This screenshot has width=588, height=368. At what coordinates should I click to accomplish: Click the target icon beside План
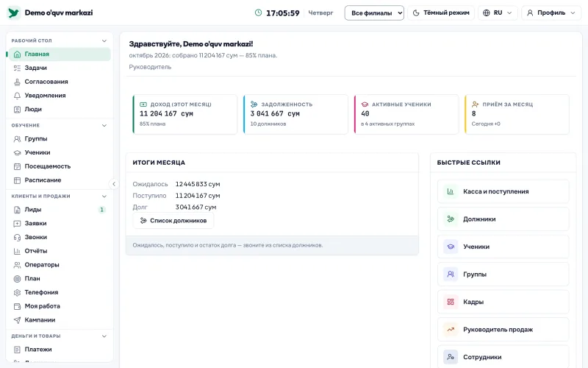[17, 279]
